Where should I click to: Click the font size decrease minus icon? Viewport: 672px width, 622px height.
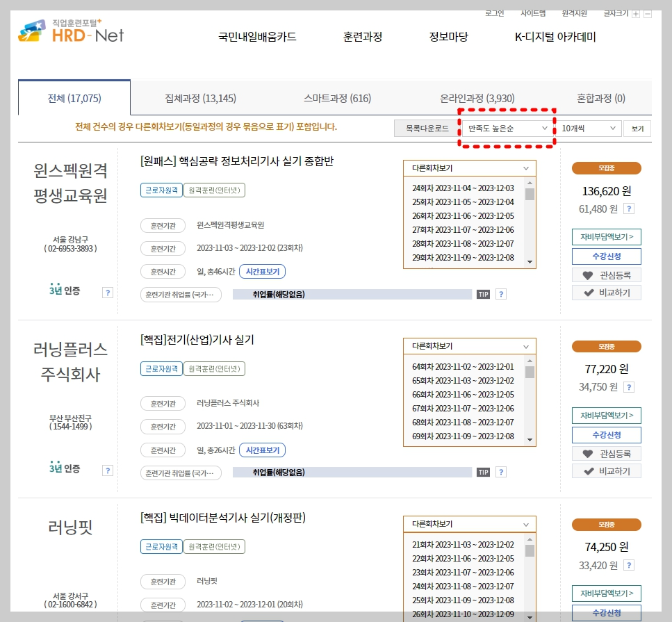(648, 14)
